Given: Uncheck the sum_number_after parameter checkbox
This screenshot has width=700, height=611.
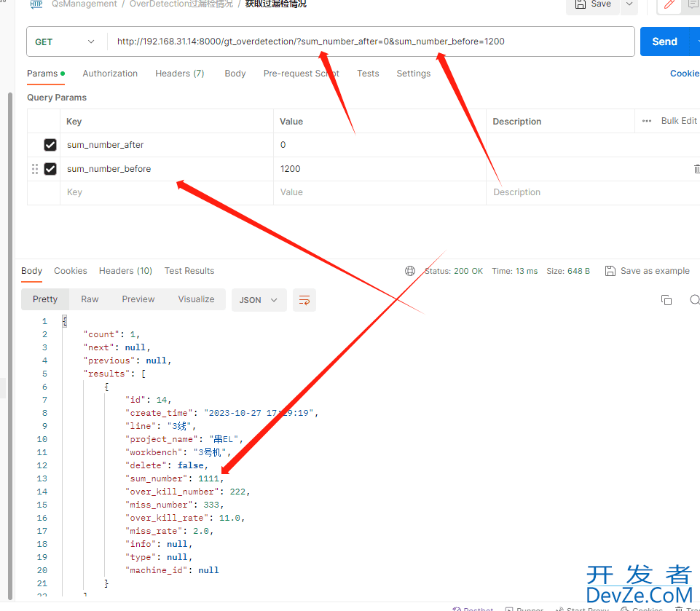Looking at the screenshot, I should click(50, 145).
